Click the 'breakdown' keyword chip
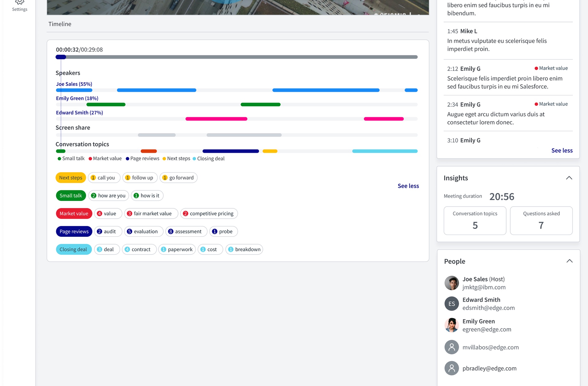The width and height of the screenshot is (588, 386). click(x=244, y=249)
